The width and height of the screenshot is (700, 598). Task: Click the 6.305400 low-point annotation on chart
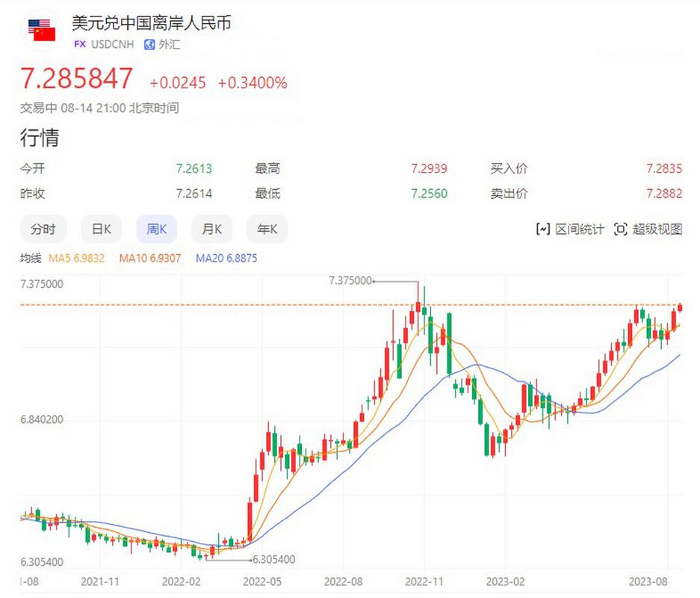273,559
